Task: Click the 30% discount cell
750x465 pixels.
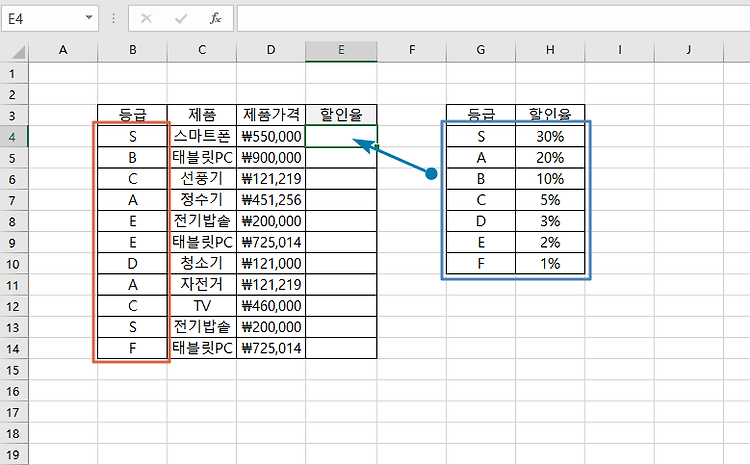Action: (550, 136)
